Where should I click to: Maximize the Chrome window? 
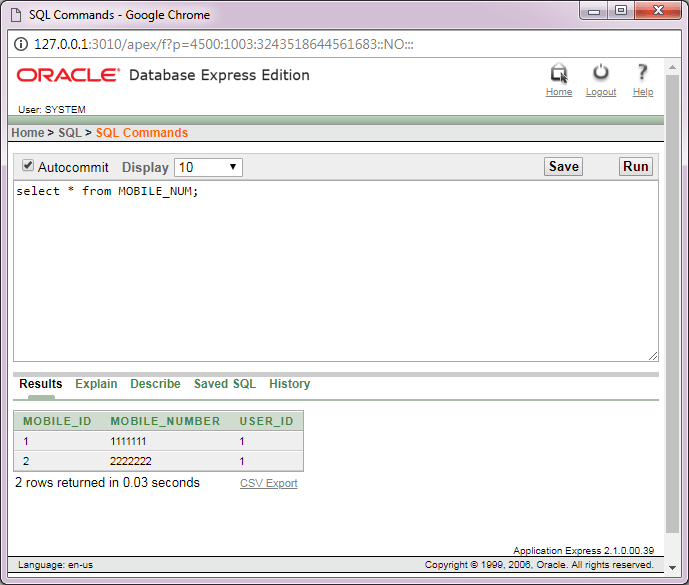coord(621,11)
